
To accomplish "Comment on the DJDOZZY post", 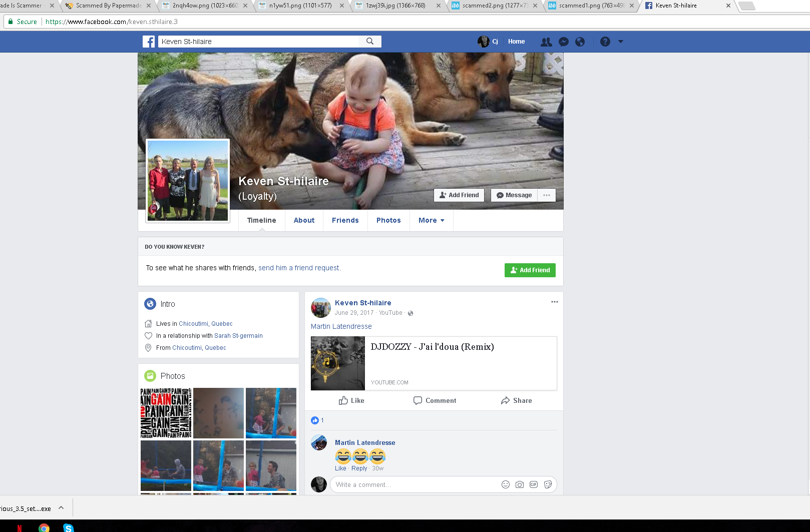I will 435,400.
